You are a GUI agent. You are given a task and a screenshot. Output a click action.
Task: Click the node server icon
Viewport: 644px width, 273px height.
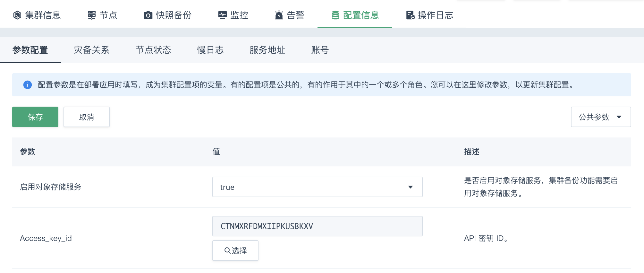92,15
